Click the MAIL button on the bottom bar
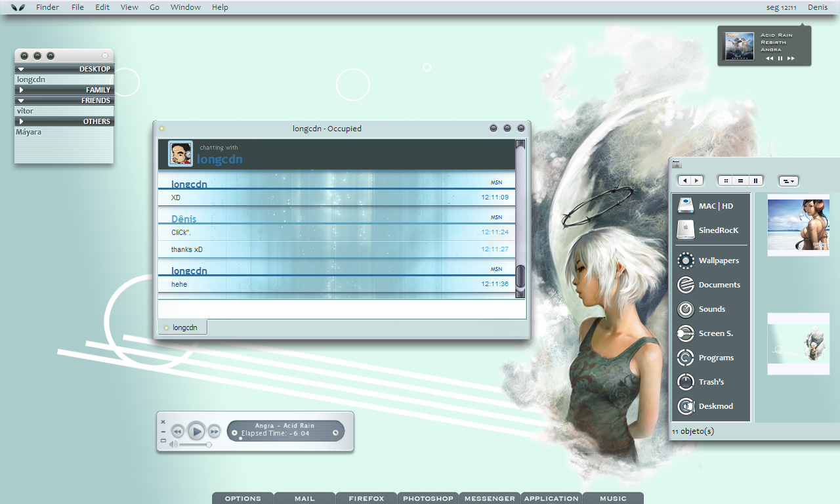Viewport: 840px width, 504px height. tap(304, 498)
